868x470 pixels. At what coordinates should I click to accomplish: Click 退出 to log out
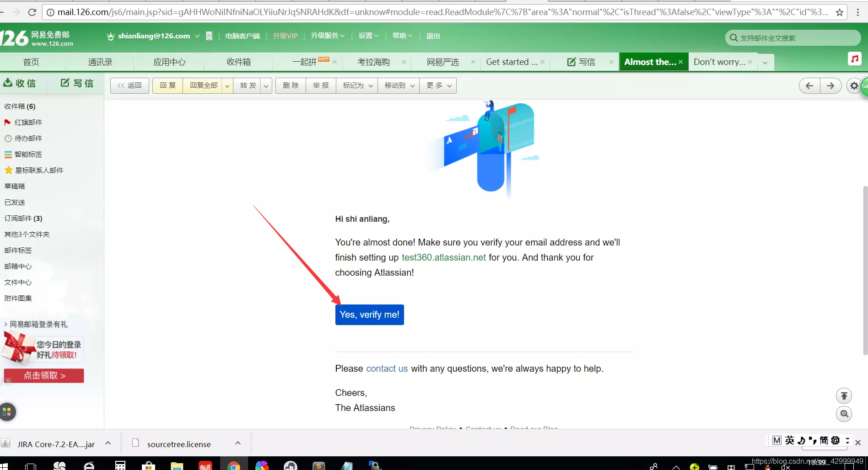pyautogui.click(x=433, y=36)
